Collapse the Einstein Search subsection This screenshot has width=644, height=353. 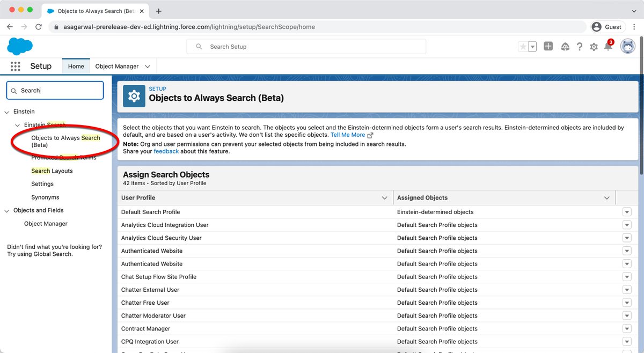point(18,125)
